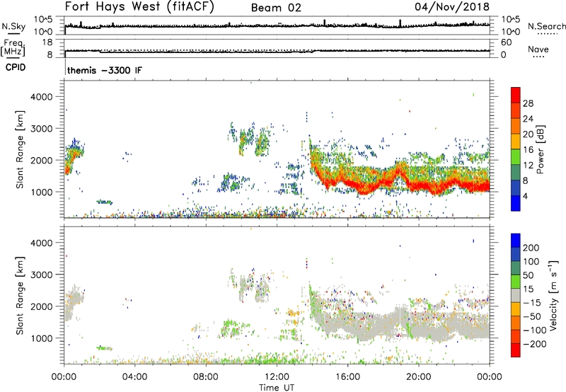Click the dotted line sample under Nave
The height and width of the screenshot is (392, 566).
(538, 57)
